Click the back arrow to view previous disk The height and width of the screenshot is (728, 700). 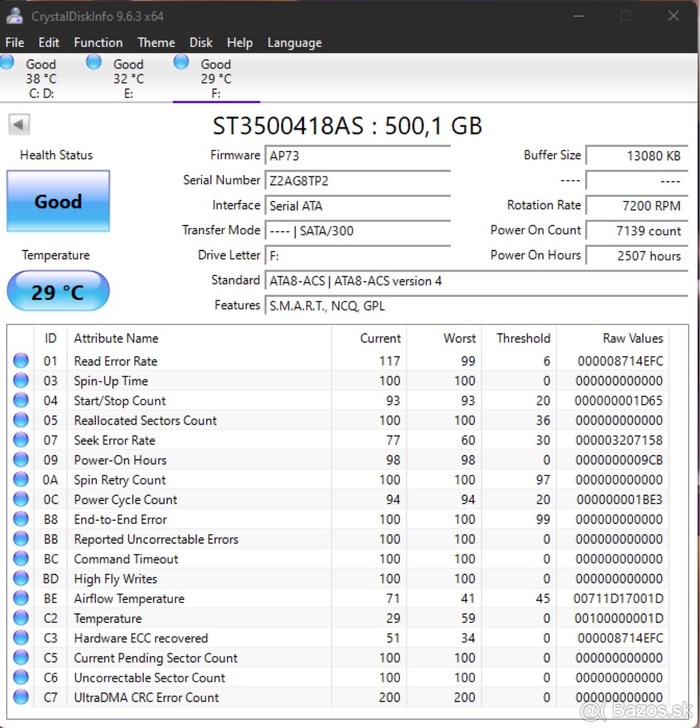[18, 123]
